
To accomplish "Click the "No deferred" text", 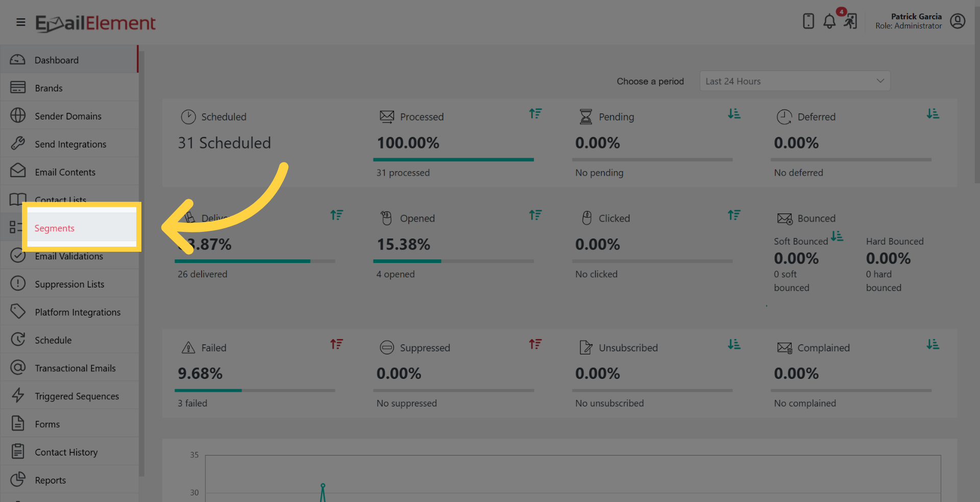I will pos(798,173).
